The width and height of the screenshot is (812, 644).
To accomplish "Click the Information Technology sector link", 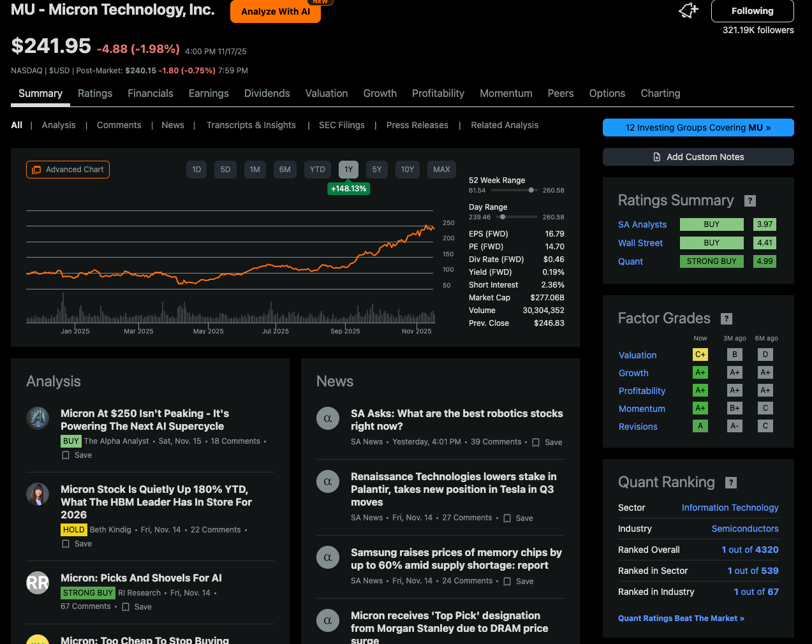I will [730, 508].
